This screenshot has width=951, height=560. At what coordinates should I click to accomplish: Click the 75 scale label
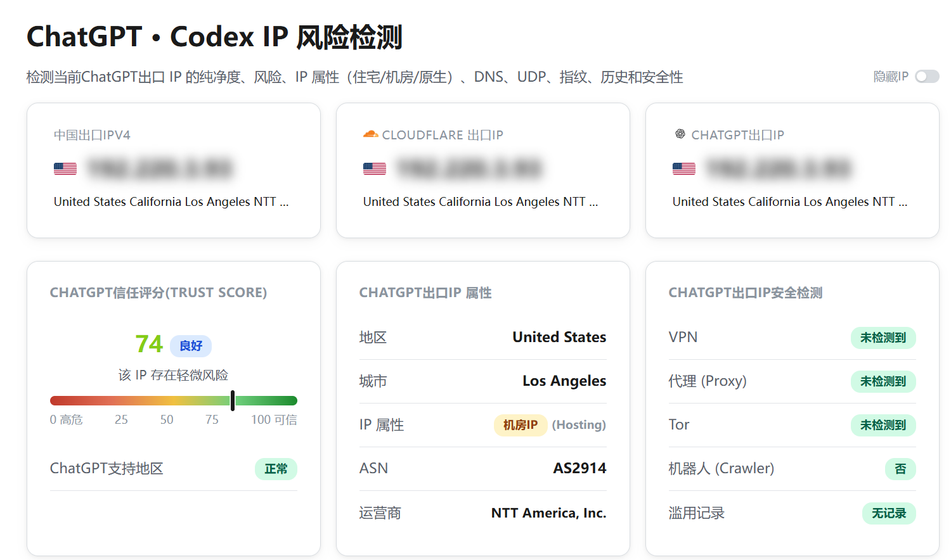coord(212,419)
